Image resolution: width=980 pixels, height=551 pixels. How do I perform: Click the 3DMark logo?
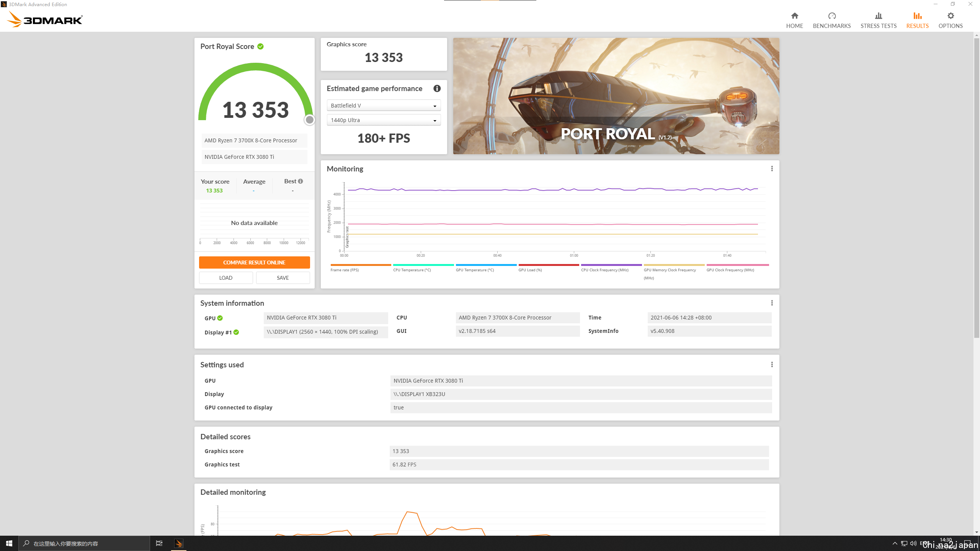[45, 19]
